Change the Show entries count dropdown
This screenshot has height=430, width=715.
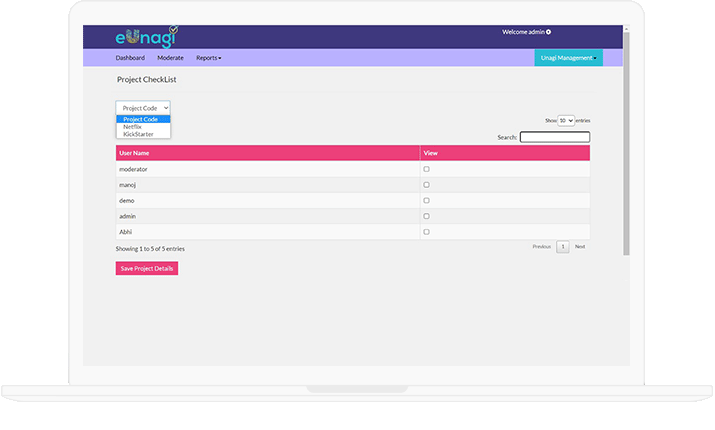566,120
